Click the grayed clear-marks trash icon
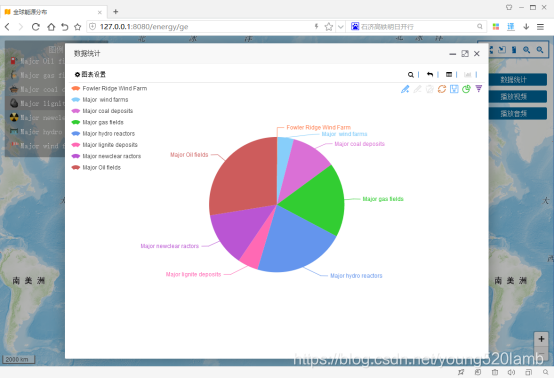 tap(429, 89)
